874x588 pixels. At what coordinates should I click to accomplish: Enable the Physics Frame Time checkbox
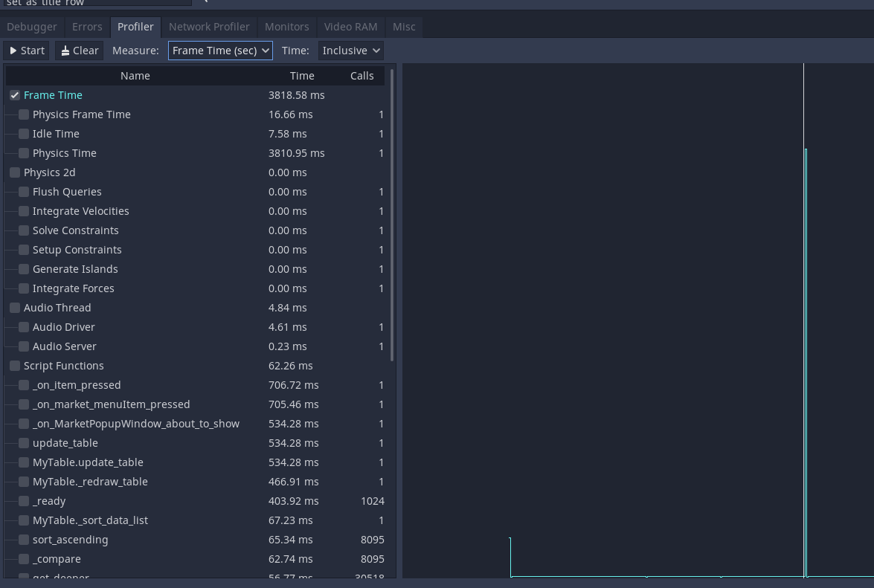coord(23,114)
